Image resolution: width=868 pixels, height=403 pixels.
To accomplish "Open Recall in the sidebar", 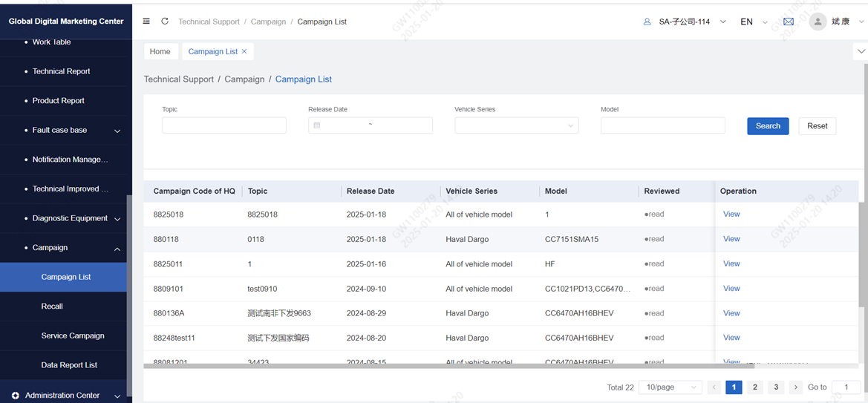I will pos(52,307).
